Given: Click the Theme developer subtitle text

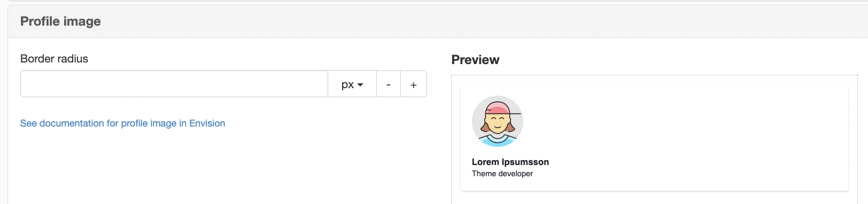Looking at the screenshot, I should pyautogui.click(x=502, y=174).
